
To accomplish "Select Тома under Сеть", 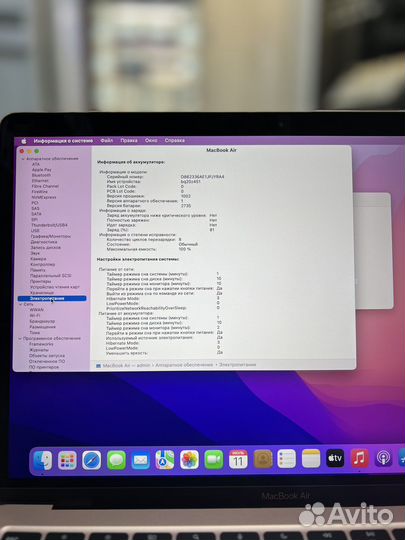I will pos(35,333).
